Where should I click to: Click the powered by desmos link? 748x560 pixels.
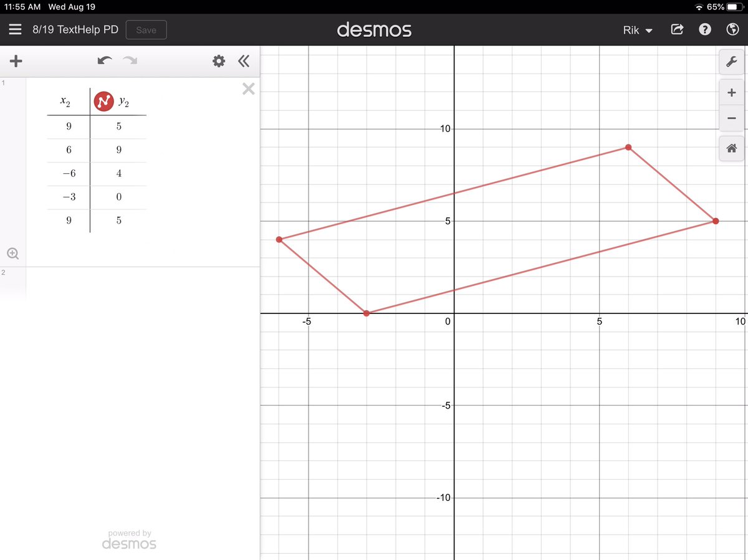(x=128, y=538)
